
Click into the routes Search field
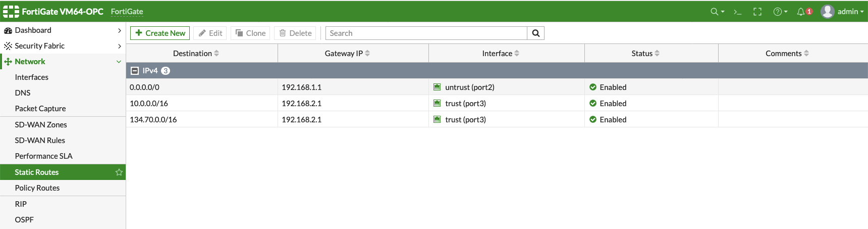pyautogui.click(x=426, y=33)
